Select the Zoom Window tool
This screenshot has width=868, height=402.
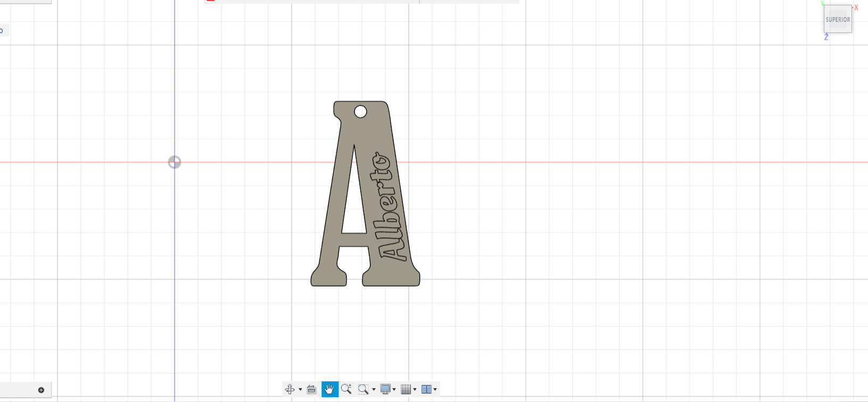(x=363, y=389)
